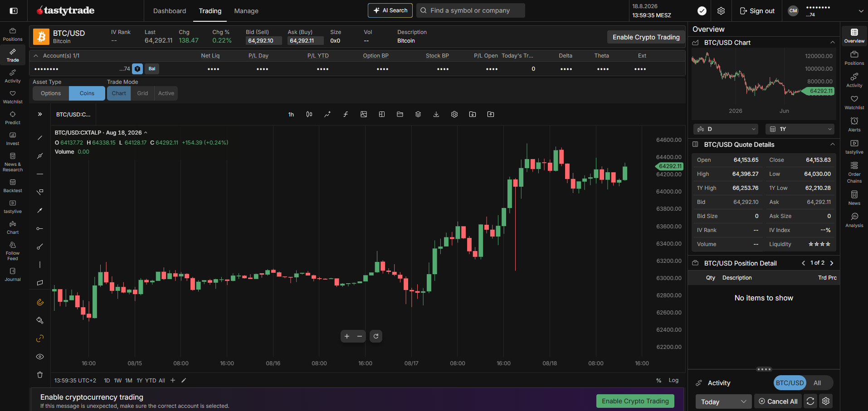Select the trend line drawing tool

(40, 138)
